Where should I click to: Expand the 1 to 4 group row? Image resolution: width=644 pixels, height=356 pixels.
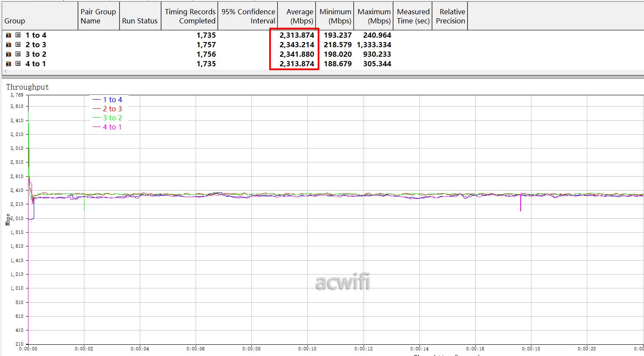click(x=18, y=35)
